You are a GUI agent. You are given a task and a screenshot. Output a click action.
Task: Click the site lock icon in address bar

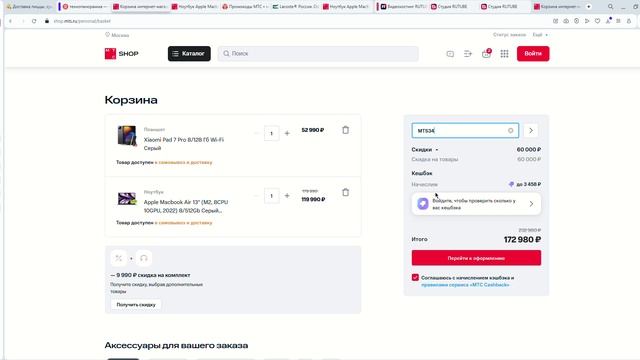click(x=47, y=21)
